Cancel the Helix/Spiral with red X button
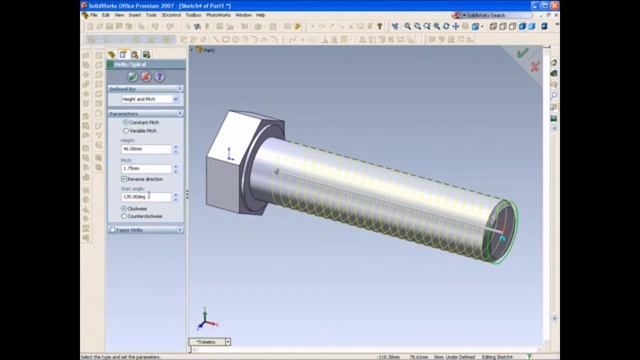The height and width of the screenshot is (360, 640). 146,76
